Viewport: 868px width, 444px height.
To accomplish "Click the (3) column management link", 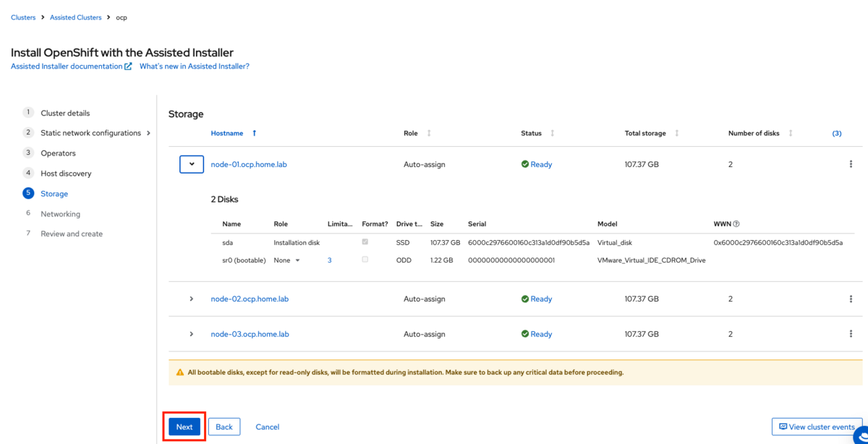I will pyautogui.click(x=837, y=133).
